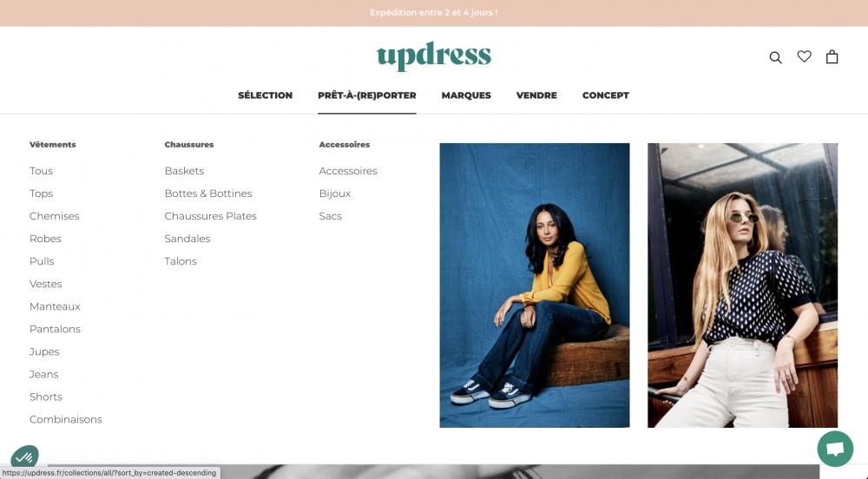Open the blonde woman with sunglasses photo
868x479 pixels.
click(743, 285)
